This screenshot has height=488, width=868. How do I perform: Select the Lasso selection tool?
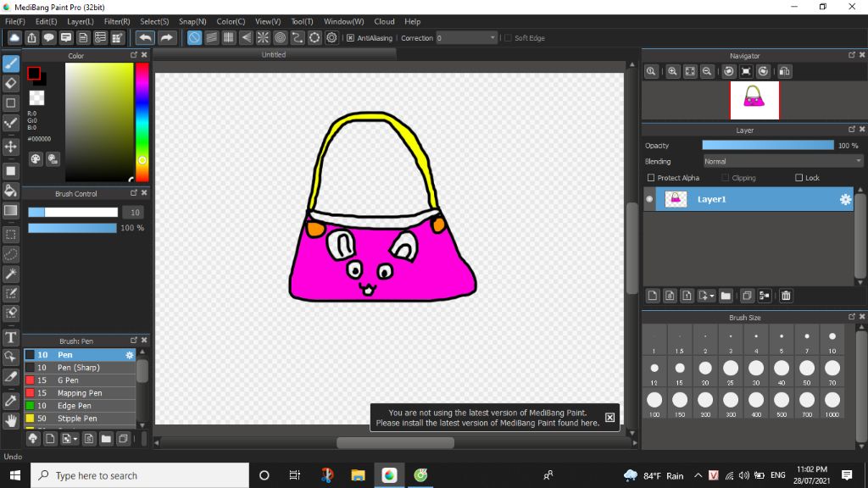(x=10, y=254)
